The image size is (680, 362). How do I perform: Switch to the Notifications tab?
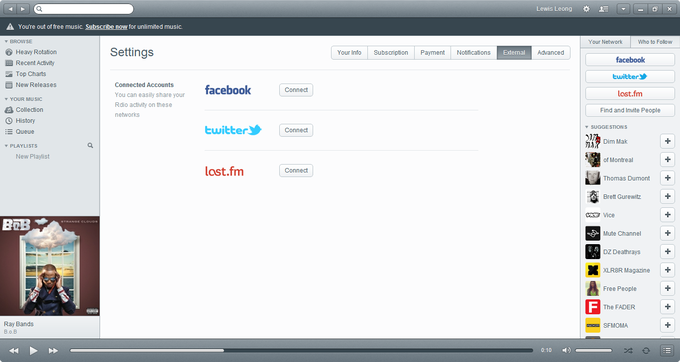point(474,52)
